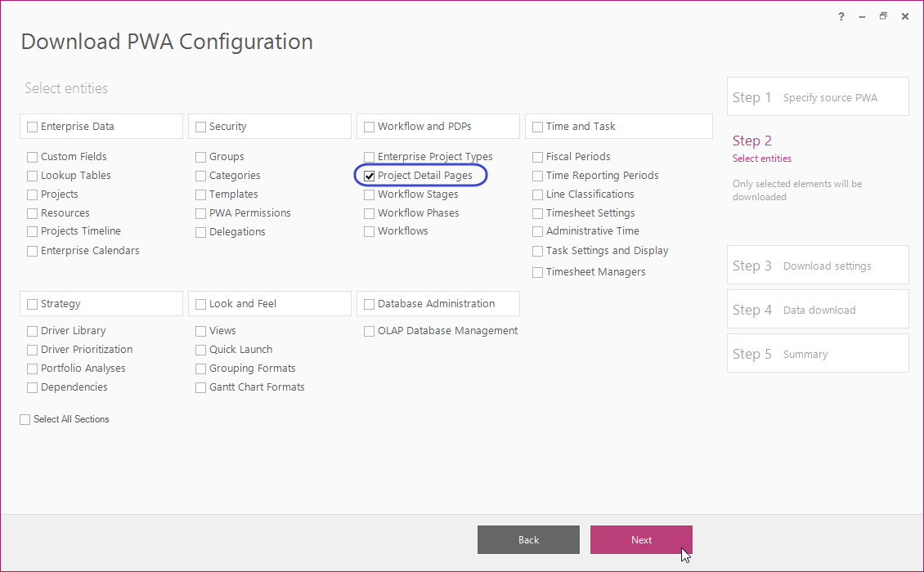Check the Workflows option

[370, 232]
